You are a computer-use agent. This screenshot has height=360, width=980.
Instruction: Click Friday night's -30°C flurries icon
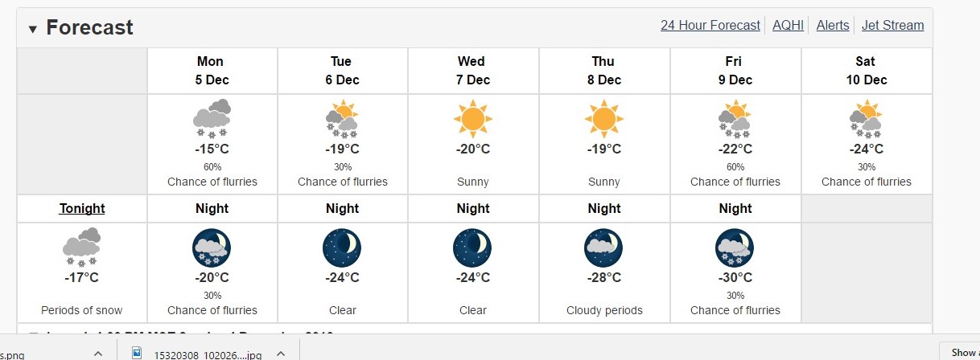(735, 247)
